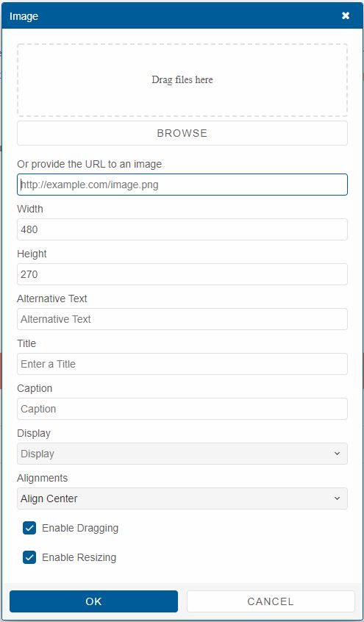The width and height of the screenshot is (364, 622).
Task: Select the Height field showing 270
Action: point(182,274)
